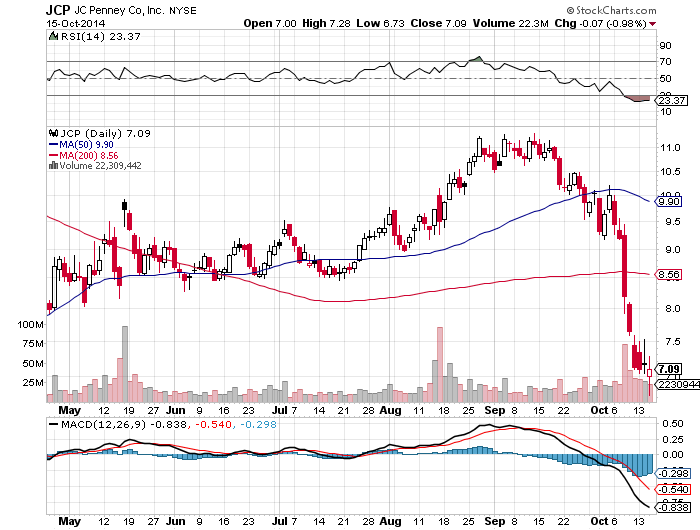Click the 15-Oct-2014 chart date

(75, 23)
